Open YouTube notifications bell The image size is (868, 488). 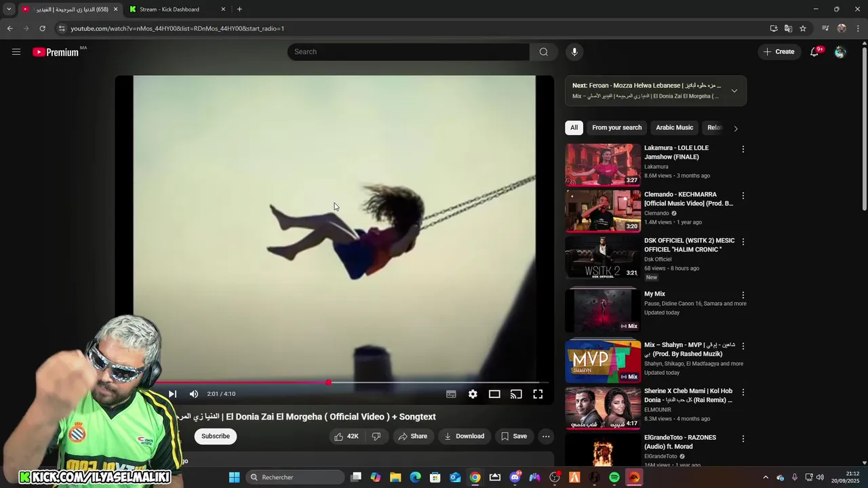point(815,52)
